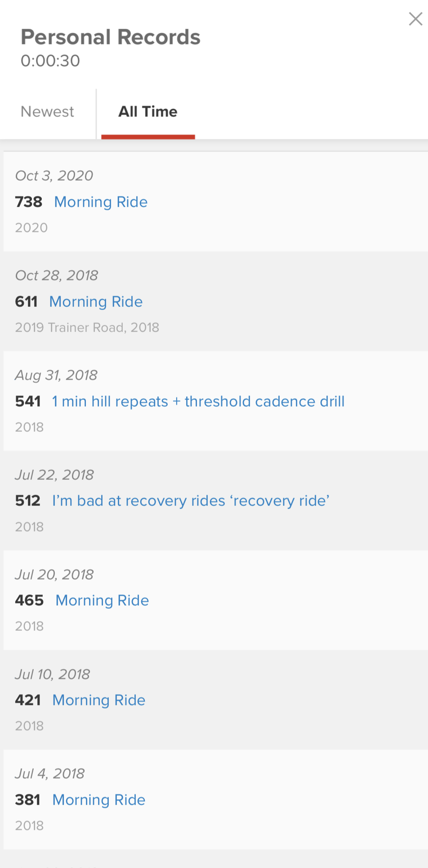This screenshot has width=428, height=868.
Task: Open the Jul 4, 2018 Morning Ride
Action: (x=99, y=800)
